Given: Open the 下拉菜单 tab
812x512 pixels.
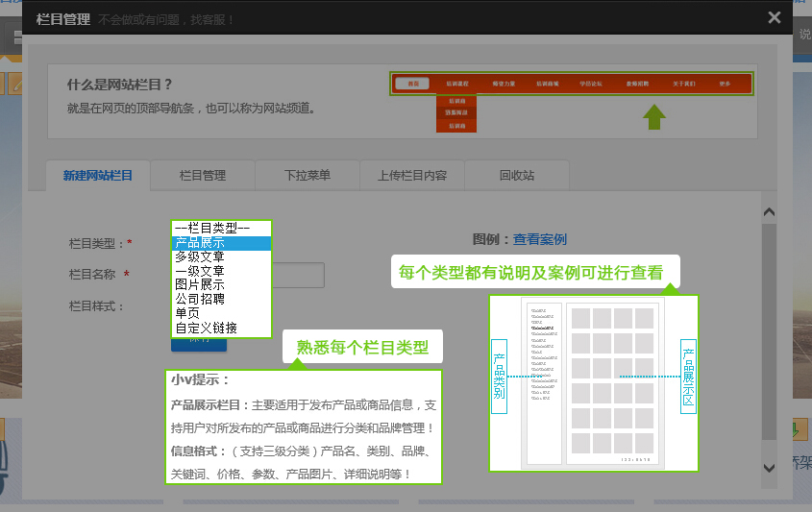Looking at the screenshot, I should (x=307, y=176).
